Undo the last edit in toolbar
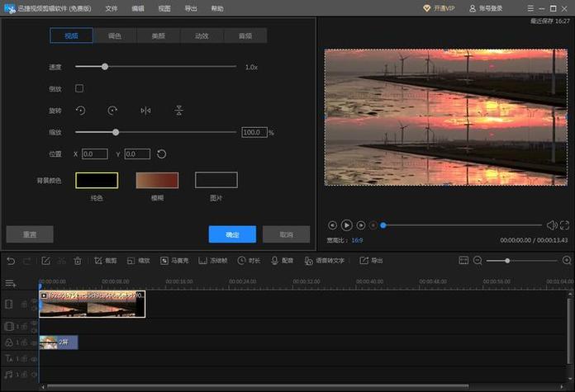575x392 pixels. [11, 261]
